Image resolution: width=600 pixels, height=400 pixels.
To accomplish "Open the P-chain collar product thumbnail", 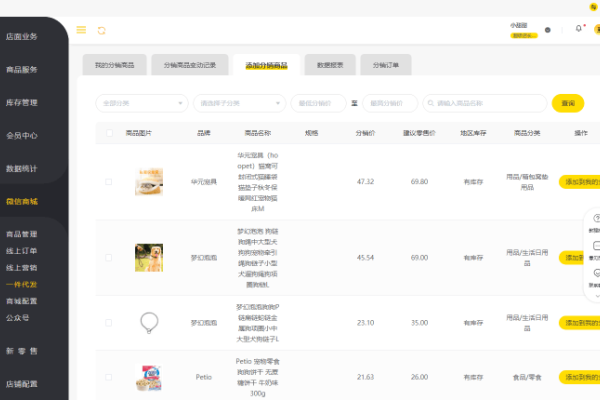I will point(149,323).
